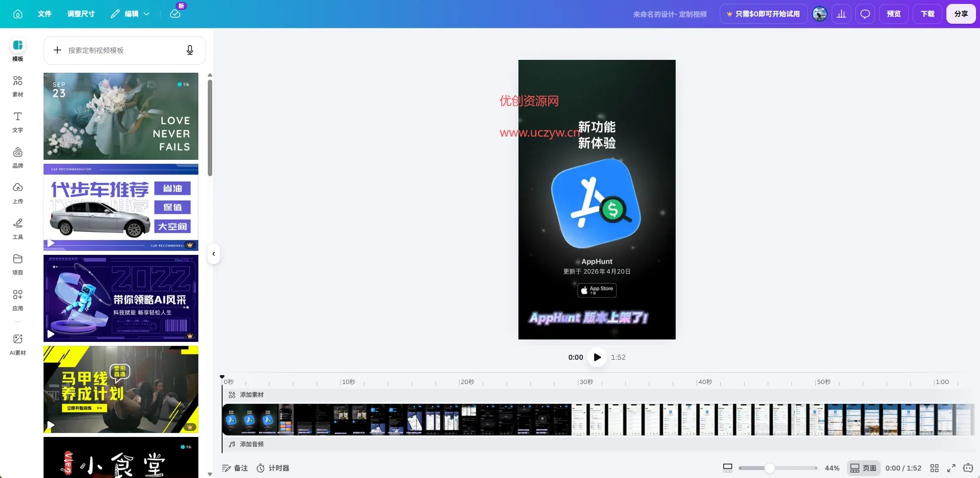The height and width of the screenshot is (478, 980).
Task: Open the 文件 menu
Action: coord(45,14)
